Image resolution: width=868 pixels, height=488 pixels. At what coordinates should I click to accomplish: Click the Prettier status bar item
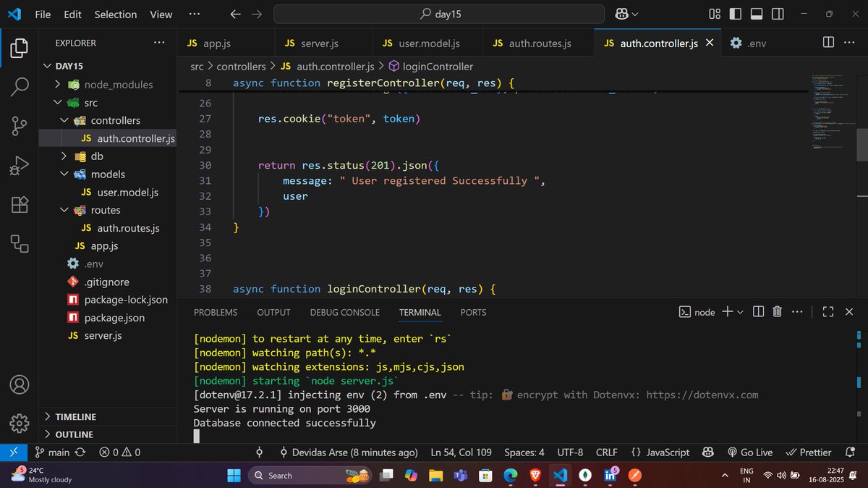[809, 452]
